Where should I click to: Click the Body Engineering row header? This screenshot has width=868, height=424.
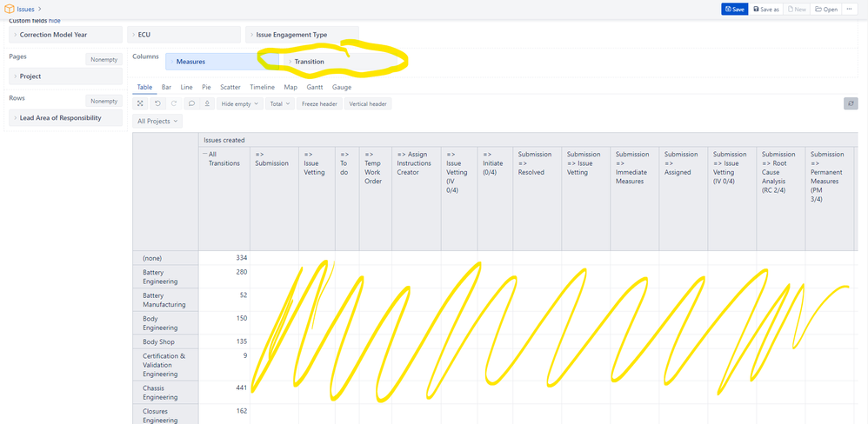point(165,323)
